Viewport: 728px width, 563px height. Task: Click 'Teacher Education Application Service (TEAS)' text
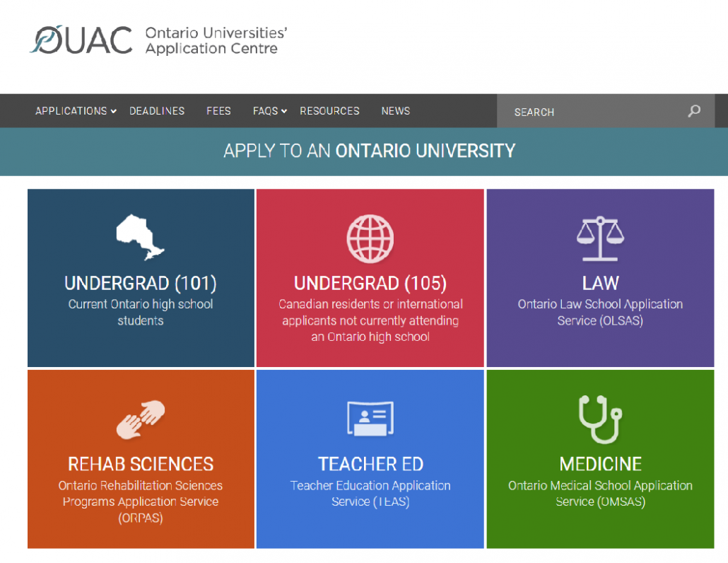370,493
